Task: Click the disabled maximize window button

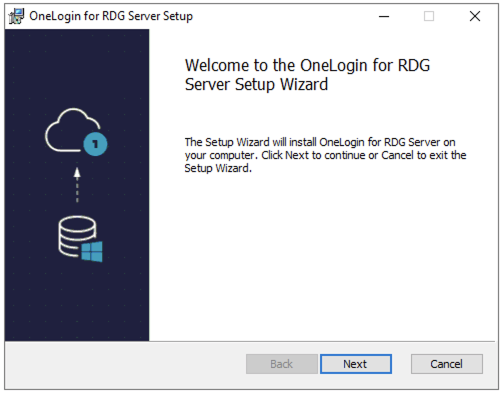Action: pos(429,16)
